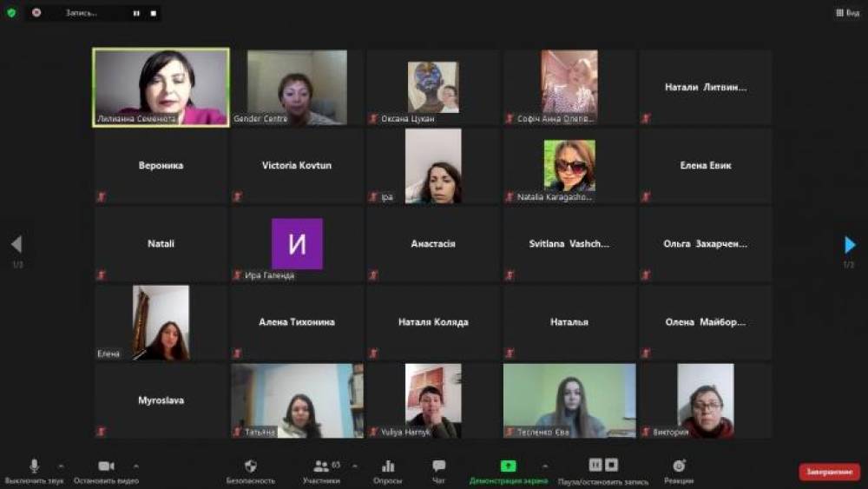Click the Pause/stop recording icon in bottom toolbar
The width and height of the screenshot is (868, 489).
(603, 466)
